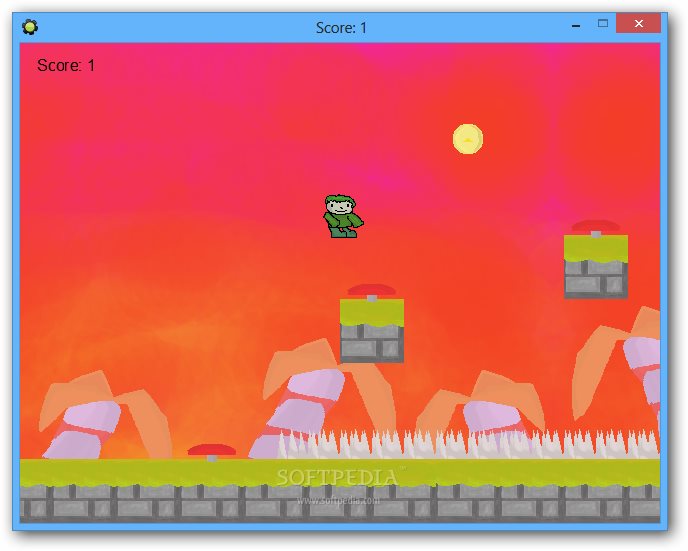Click the window title Score: 1

click(341, 28)
